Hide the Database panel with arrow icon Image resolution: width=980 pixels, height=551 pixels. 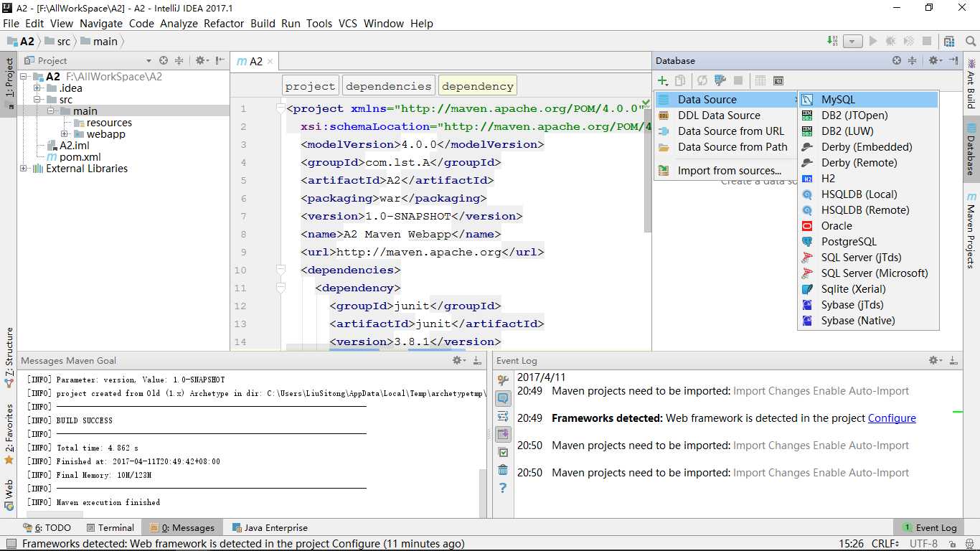tap(953, 61)
